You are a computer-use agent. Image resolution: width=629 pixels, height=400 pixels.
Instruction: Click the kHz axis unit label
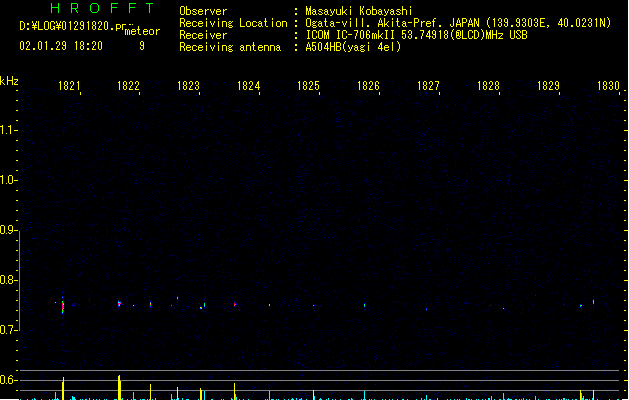9,81
